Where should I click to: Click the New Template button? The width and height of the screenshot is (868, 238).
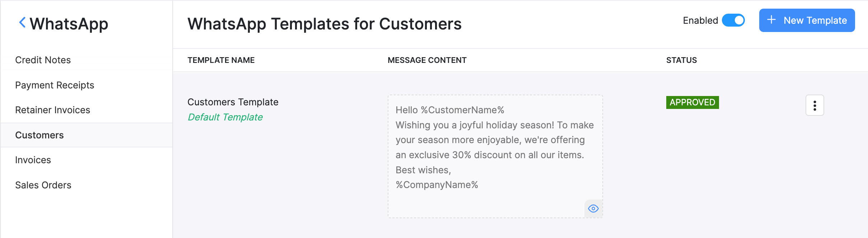click(x=807, y=20)
